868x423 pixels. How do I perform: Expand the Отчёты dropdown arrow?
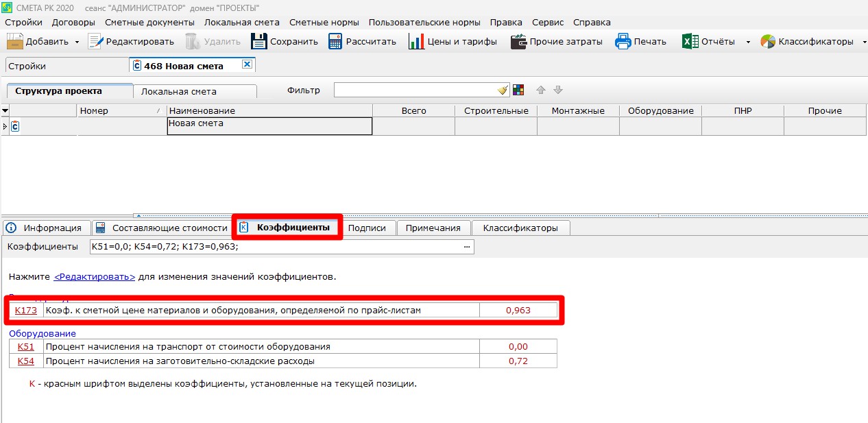(x=748, y=42)
